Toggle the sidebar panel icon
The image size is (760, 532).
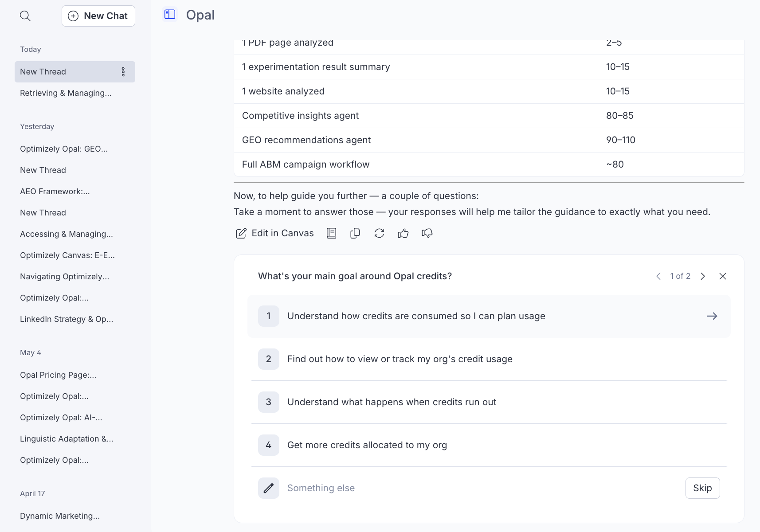[x=170, y=15]
